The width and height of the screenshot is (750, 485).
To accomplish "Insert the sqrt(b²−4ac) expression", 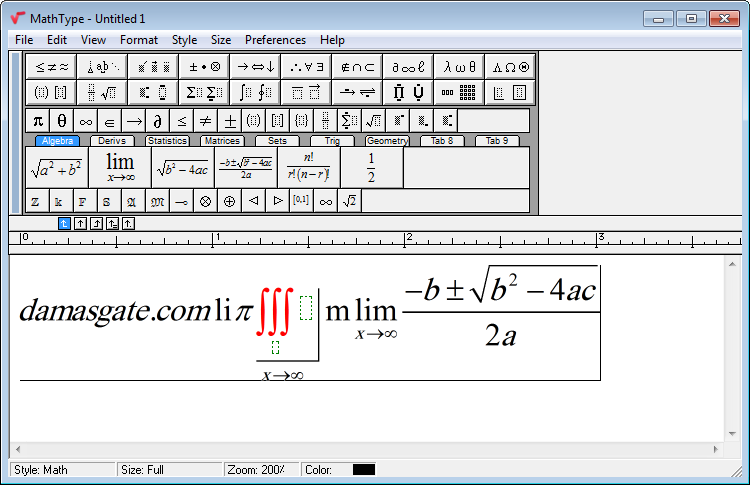I will (183, 168).
